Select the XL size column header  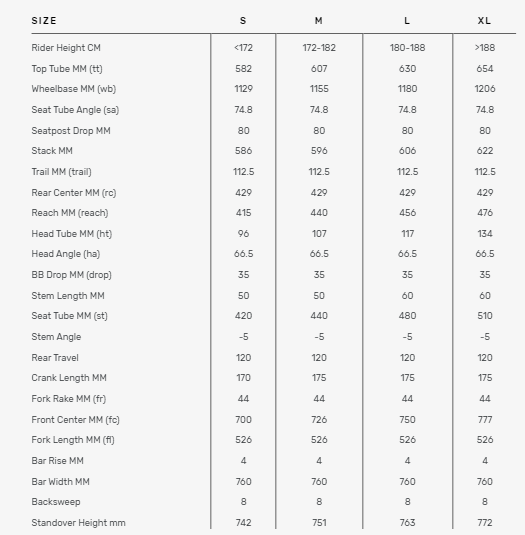click(x=484, y=21)
